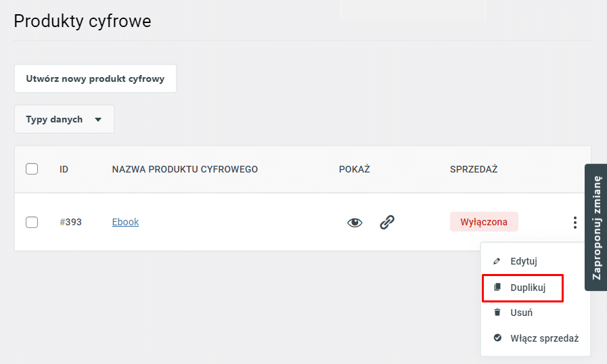Open the three-dot actions menu for Ebook
This screenshot has width=607, height=364.
click(575, 223)
